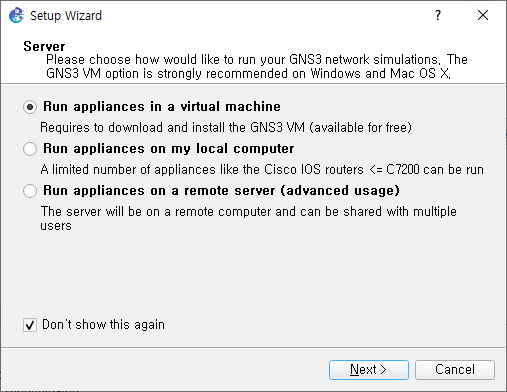Image resolution: width=507 pixels, height=392 pixels.
Task: Choose the local computer radio button
Action: (30, 149)
